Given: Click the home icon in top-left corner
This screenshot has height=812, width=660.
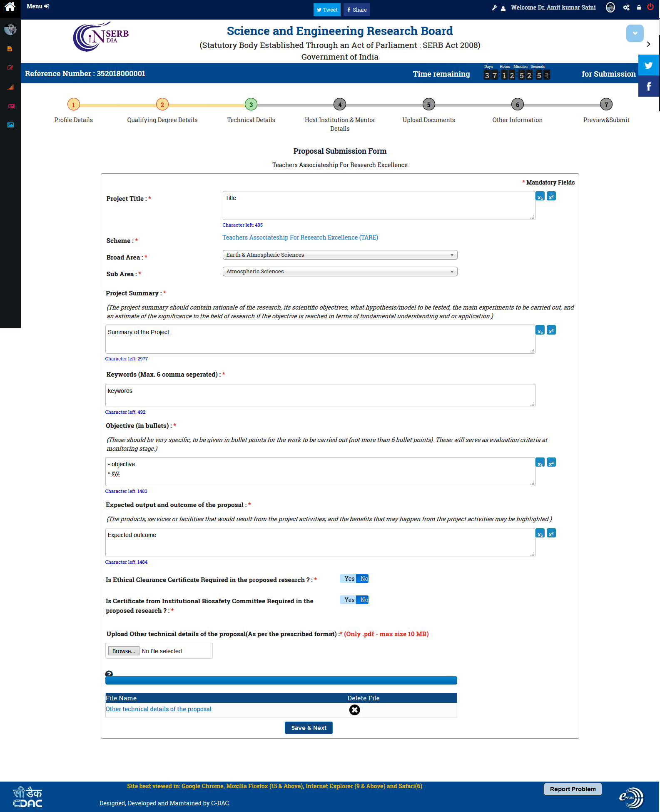Looking at the screenshot, I should click(x=10, y=7).
